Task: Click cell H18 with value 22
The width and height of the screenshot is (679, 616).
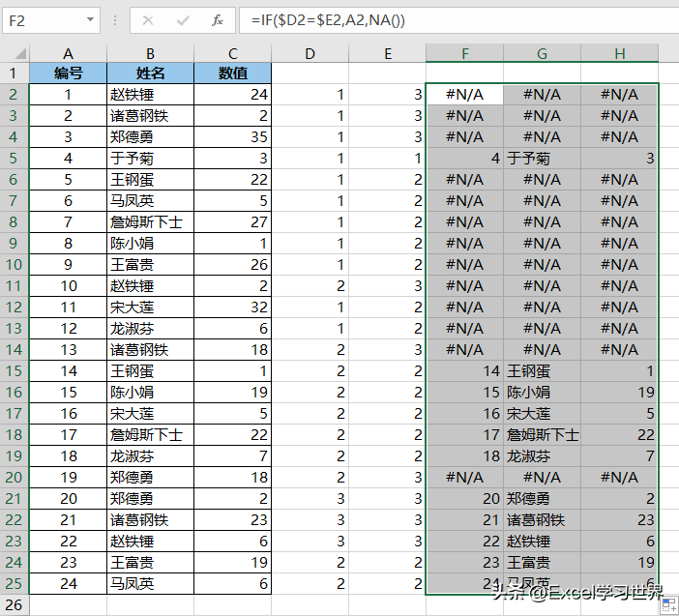Action: [x=620, y=434]
